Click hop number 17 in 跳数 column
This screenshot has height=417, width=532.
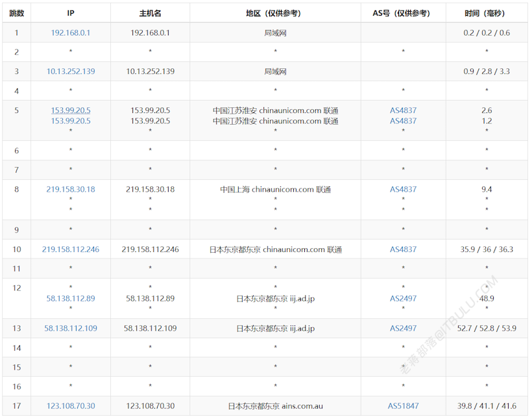pos(17,406)
